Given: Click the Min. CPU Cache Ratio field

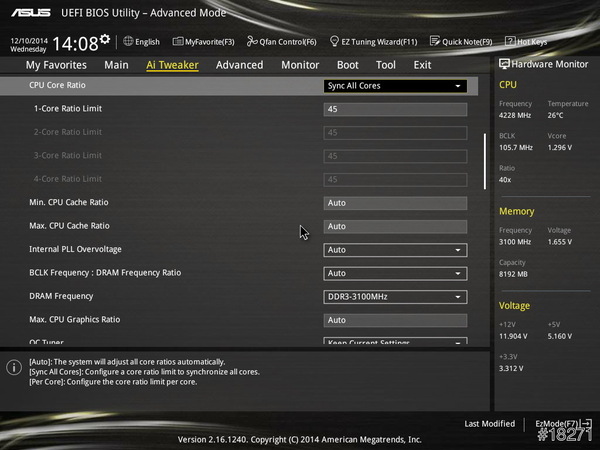Looking at the screenshot, I should point(395,203).
